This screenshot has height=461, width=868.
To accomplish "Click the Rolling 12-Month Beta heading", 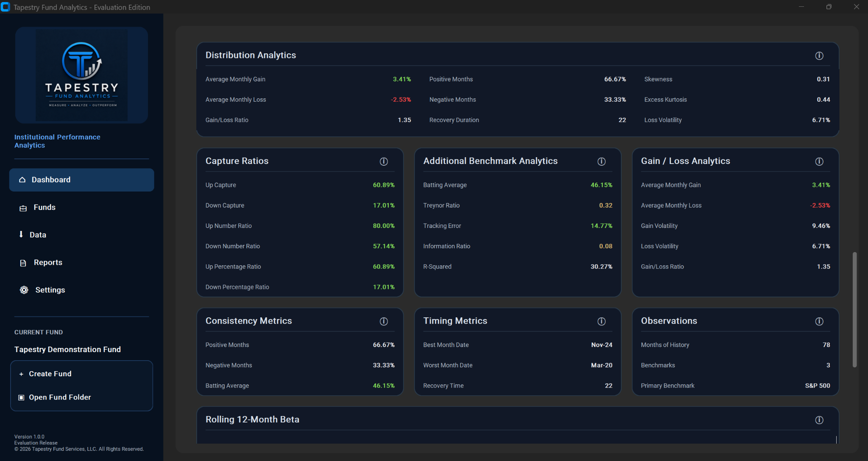I will (252, 419).
